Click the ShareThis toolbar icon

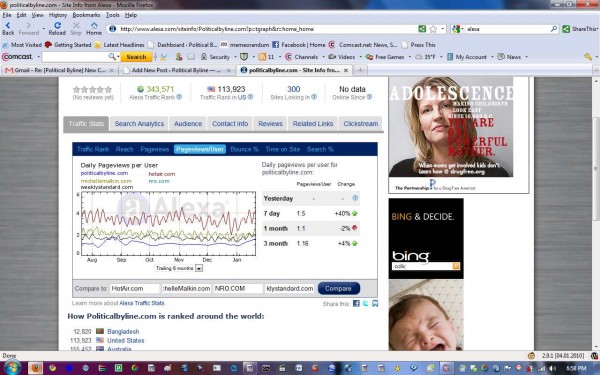tap(566, 29)
